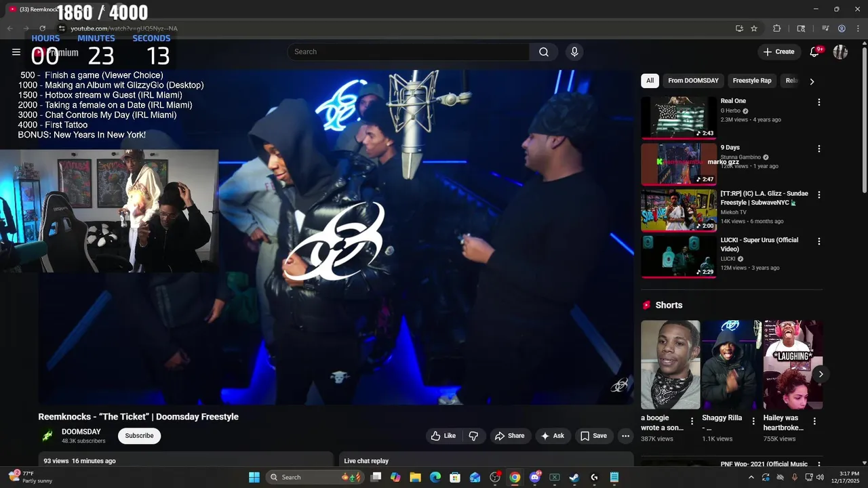Bookmark this page with star icon
This screenshot has width=868, height=488.
pos(754,28)
